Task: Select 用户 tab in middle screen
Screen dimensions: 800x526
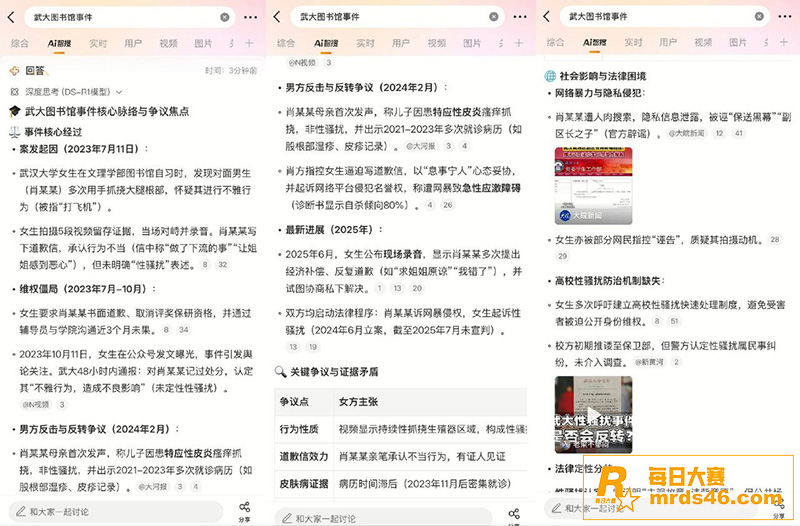Action: (401, 43)
